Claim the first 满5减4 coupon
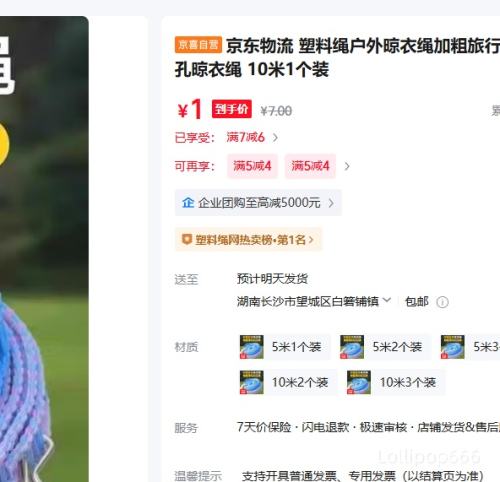The height and width of the screenshot is (482, 500). pos(252,166)
